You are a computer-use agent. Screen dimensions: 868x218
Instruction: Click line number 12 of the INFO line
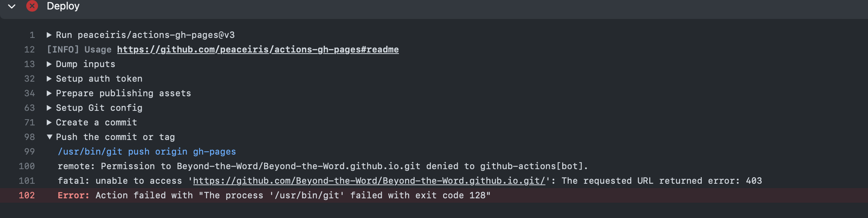click(29, 50)
